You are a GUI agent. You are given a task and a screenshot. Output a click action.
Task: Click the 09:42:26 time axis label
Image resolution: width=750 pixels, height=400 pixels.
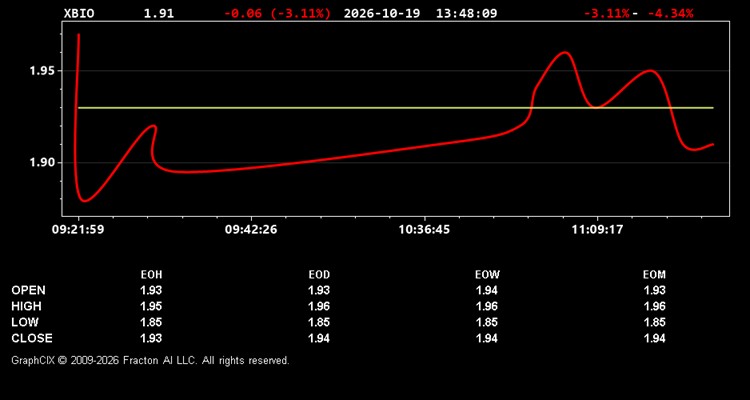[251, 230]
